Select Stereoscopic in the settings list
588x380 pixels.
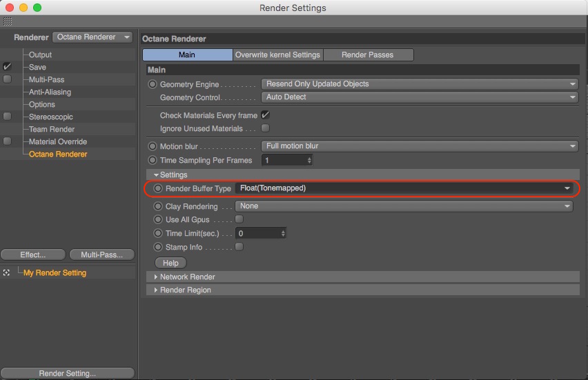coord(50,117)
